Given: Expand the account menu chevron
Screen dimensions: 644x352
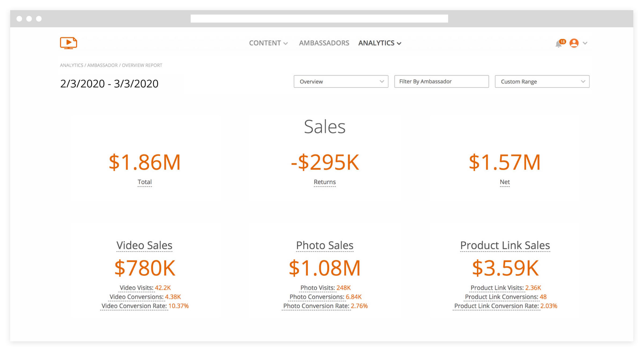Looking at the screenshot, I should pos(585,43).
